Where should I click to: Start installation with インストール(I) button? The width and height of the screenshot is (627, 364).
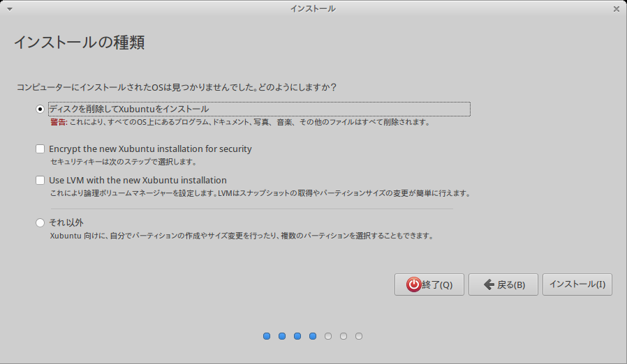[577, 285]
